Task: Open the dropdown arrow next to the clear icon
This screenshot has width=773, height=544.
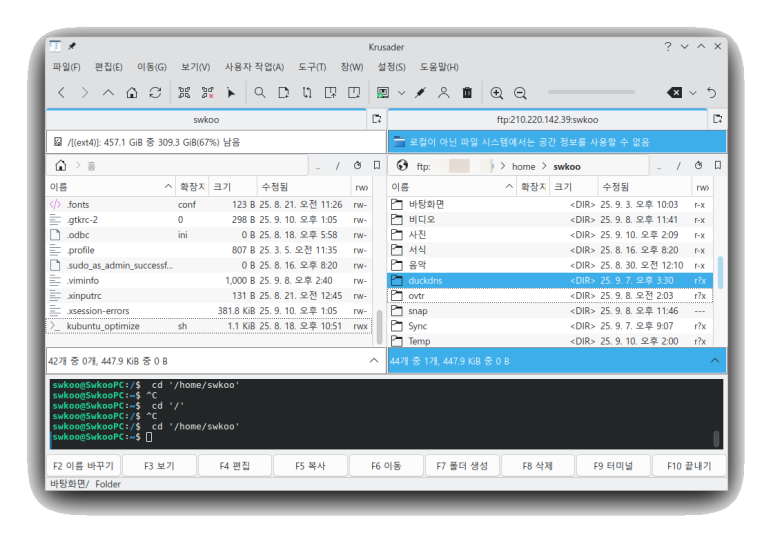Action: 693,93
